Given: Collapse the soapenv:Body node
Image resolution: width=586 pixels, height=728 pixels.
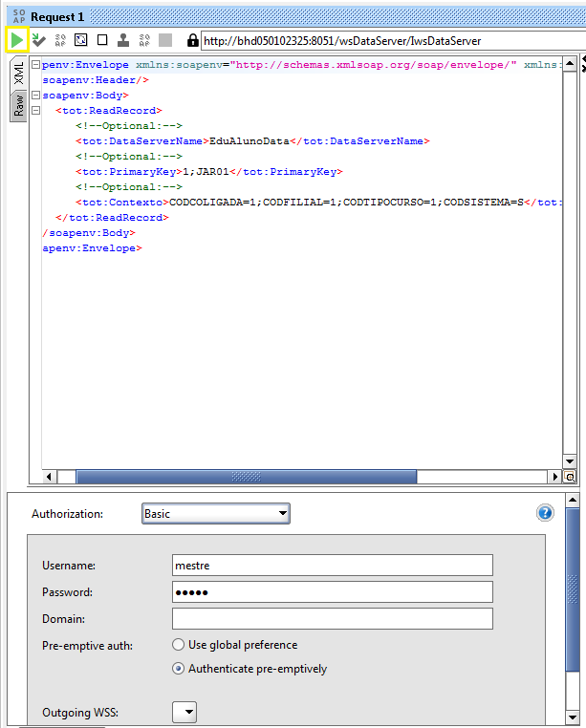Looking at the screenshot, I should (x=35, y=96).
